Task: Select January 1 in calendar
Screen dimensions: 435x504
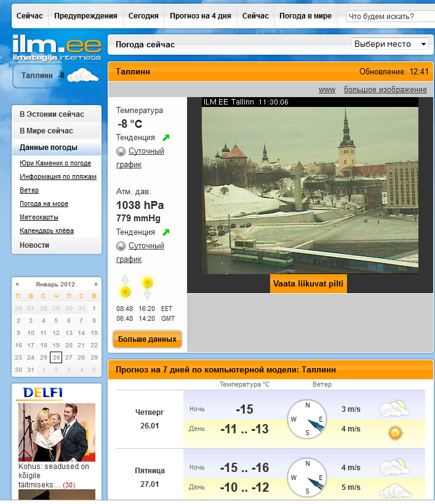Action: 94,309
